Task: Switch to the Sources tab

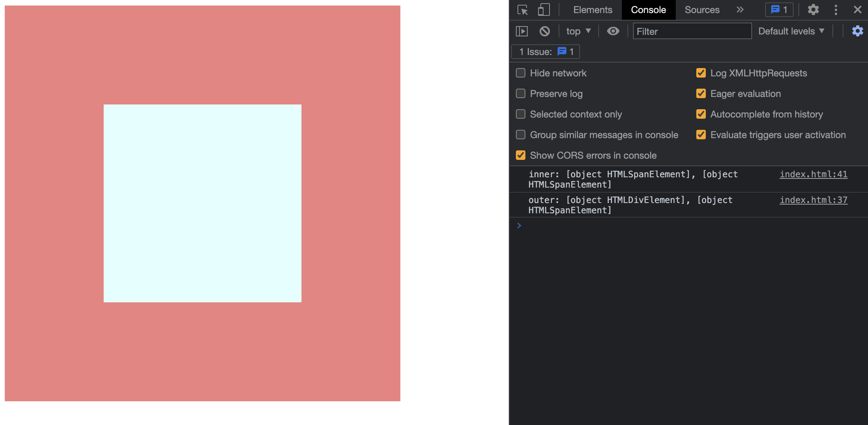Action: tap(701, 10)
